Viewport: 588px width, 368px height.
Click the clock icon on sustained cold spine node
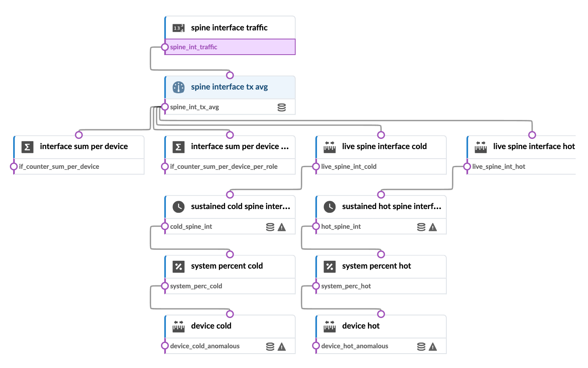tap(178, 207)
